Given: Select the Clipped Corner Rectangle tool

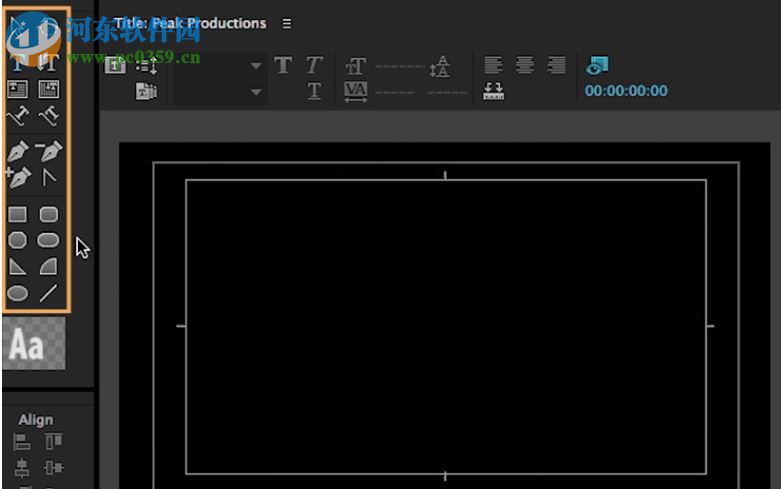Looking at the screenshot, I should point(18,240).
